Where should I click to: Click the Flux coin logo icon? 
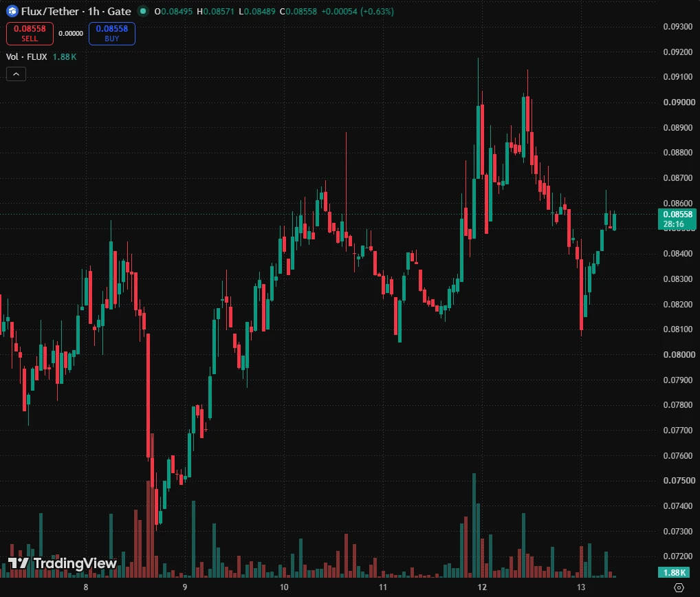(x=12, y=11)
